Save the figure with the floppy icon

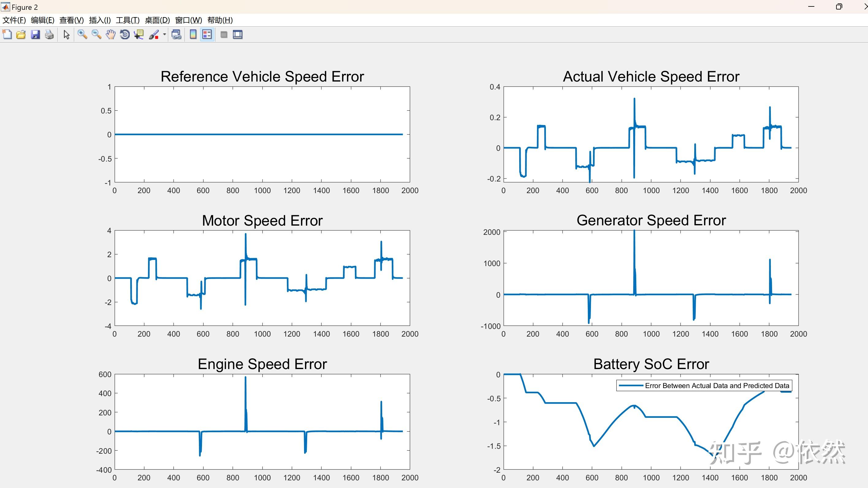tap(35, 34)
